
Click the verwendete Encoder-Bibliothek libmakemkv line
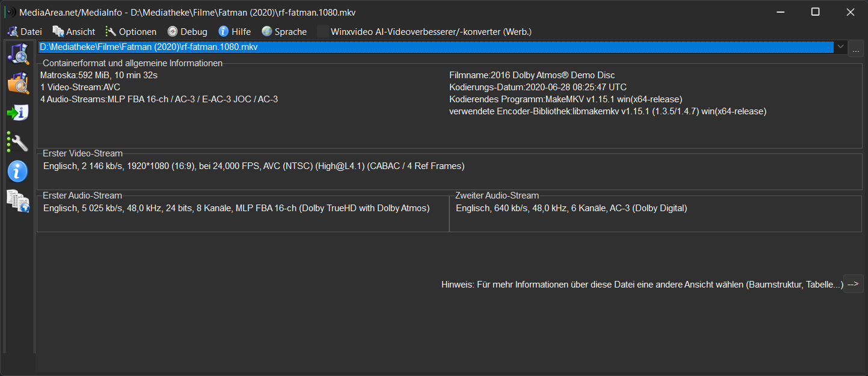[x=608, y=111]
